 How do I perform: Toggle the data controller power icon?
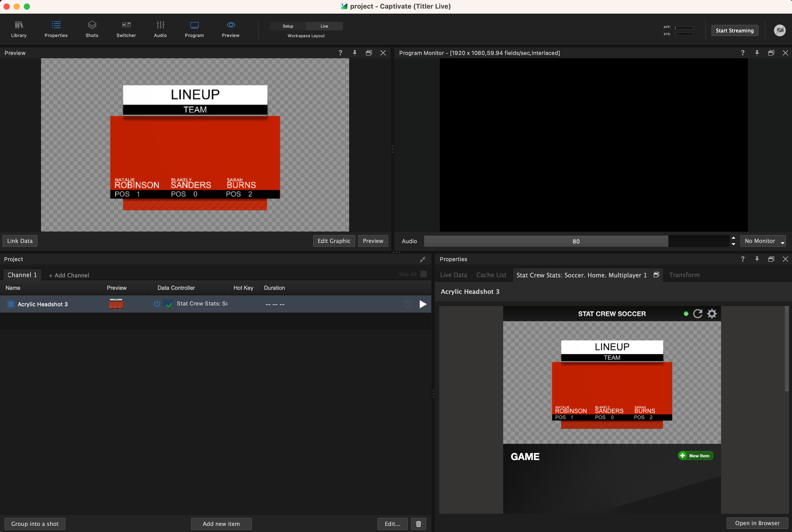157,304
